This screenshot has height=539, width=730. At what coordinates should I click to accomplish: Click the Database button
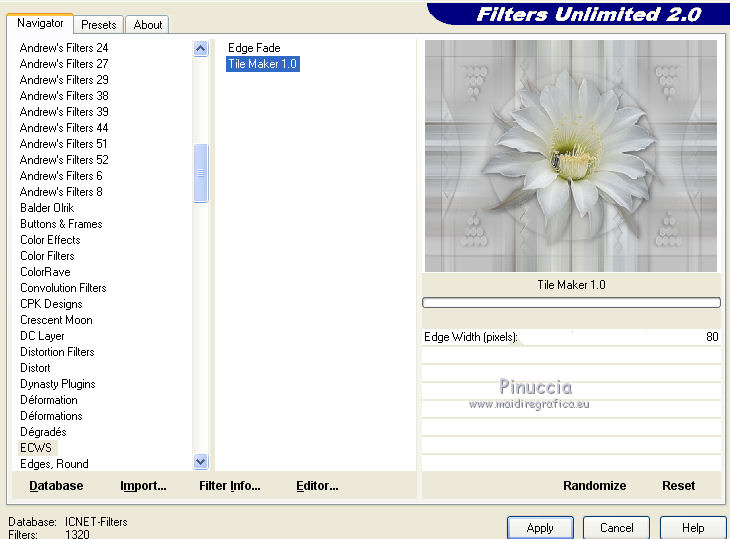[56, 485]
